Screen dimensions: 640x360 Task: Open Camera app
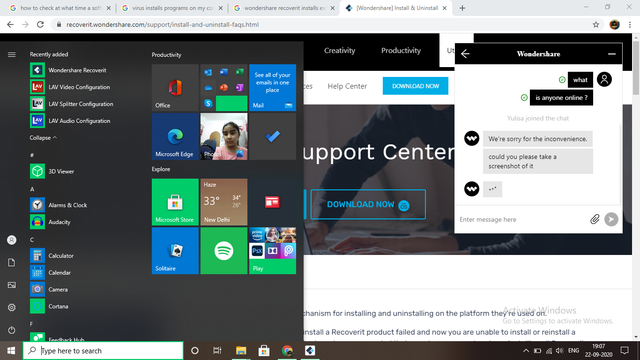49,289
